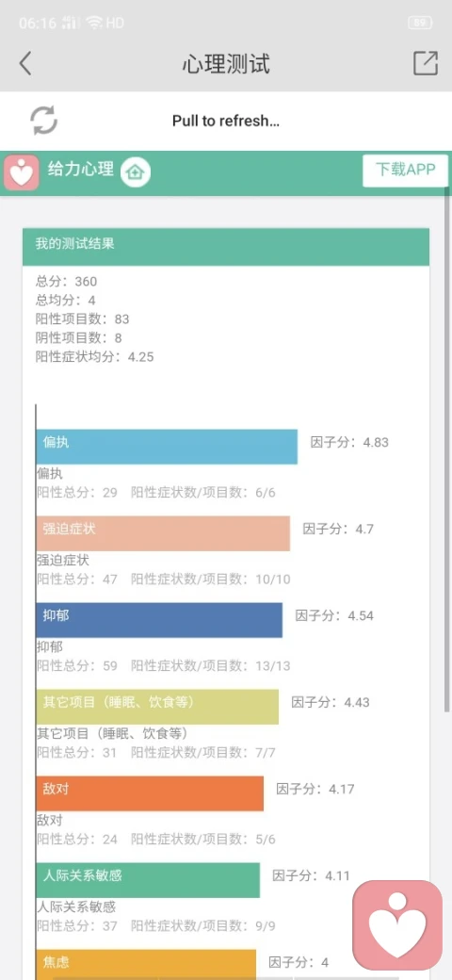452x980 pixels.
Task: Click the 下载APP button
Action: [405, 170]
